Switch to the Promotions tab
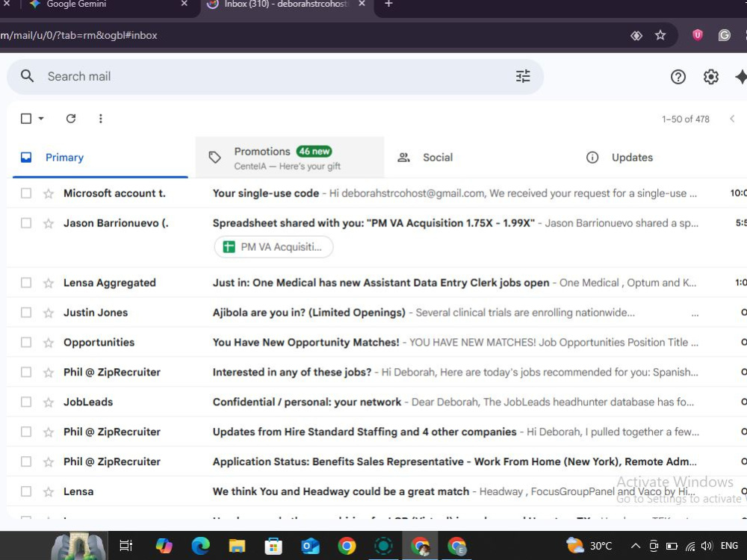This screenshot has height=560, width=747. (290, 158)
